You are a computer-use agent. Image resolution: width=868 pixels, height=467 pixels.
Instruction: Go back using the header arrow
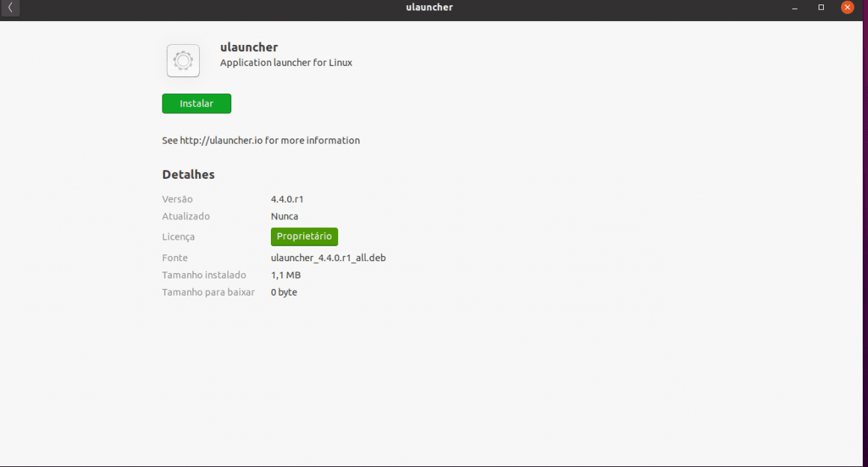click(x=10, y=7)
